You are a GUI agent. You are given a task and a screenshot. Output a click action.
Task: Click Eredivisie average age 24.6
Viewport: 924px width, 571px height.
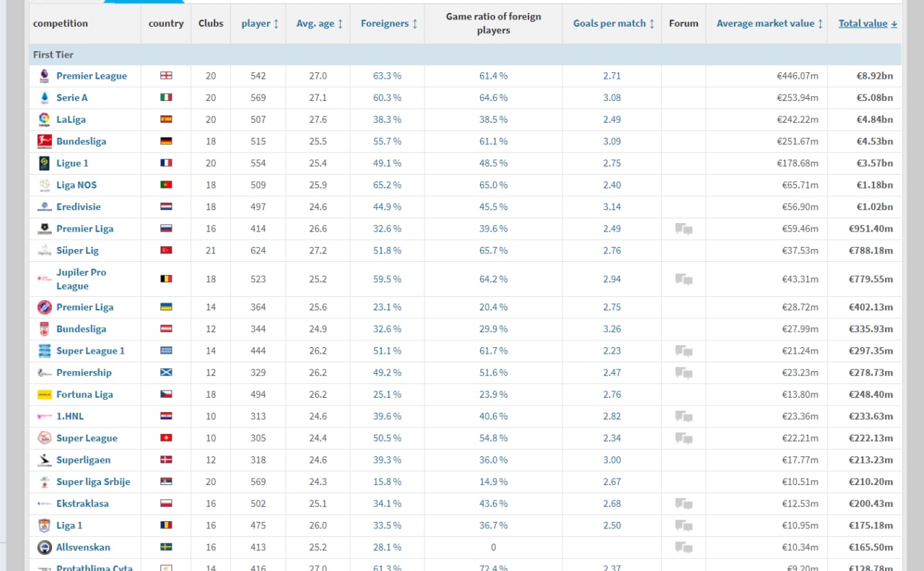coord(318,206)
